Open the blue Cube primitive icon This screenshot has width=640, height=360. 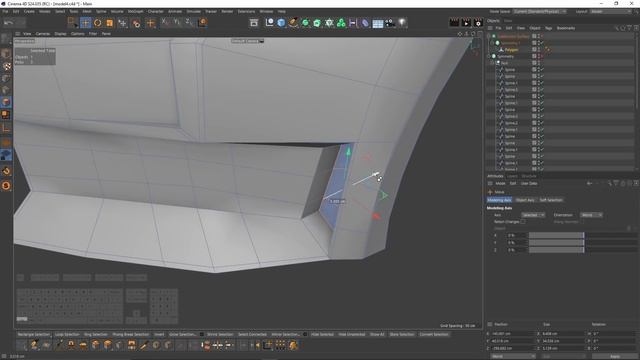pos(281,23)
